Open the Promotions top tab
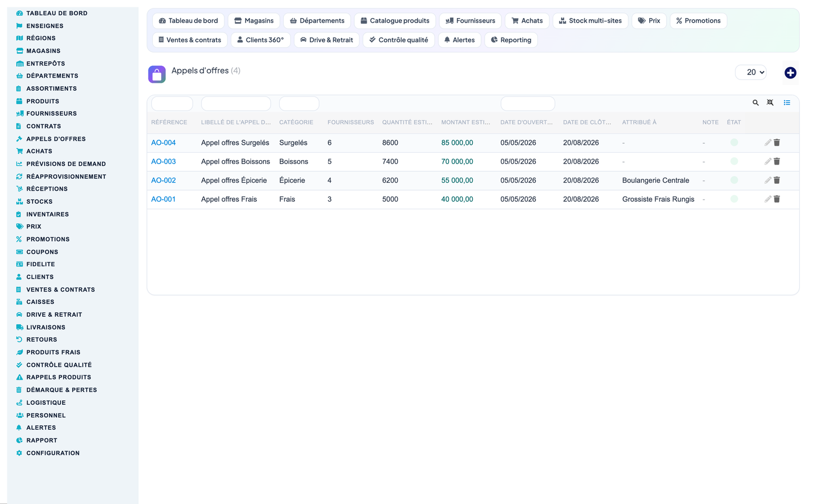 pyautogui.click(x=698, y=21)
